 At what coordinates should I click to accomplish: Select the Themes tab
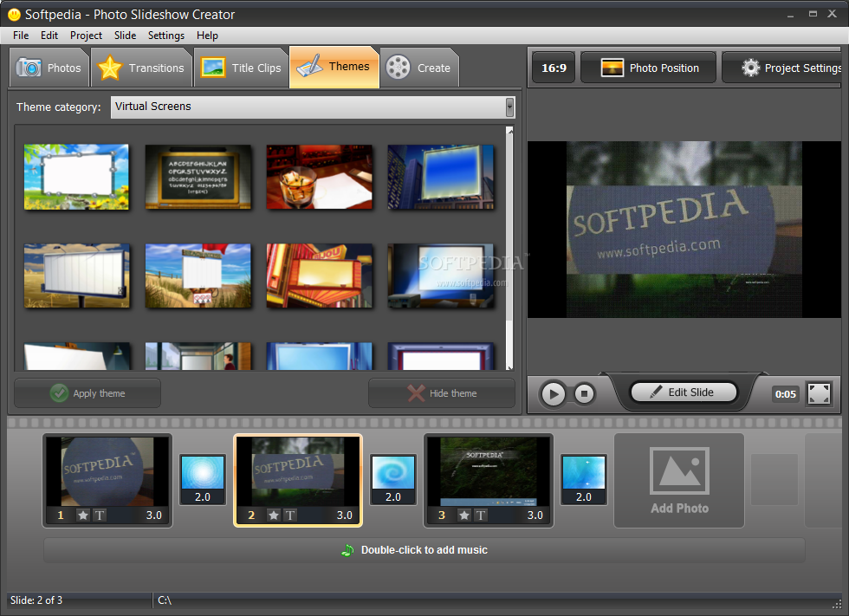[334, 67]
